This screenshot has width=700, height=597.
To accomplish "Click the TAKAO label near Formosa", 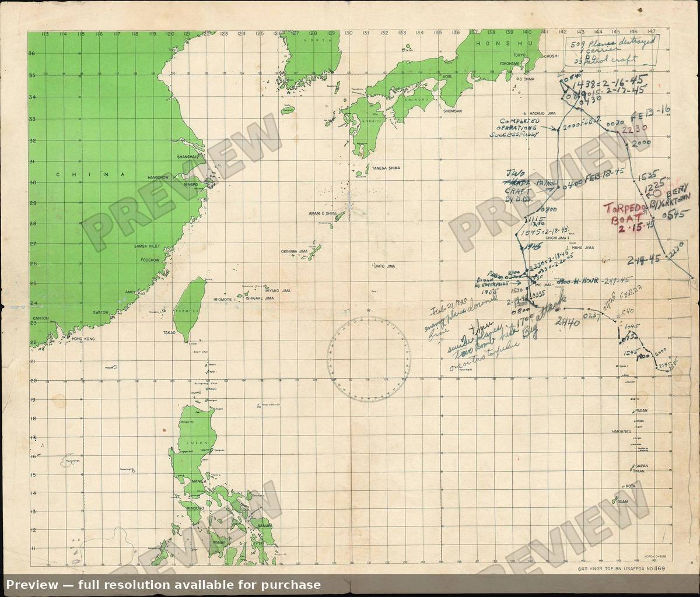I will [169, 332].
